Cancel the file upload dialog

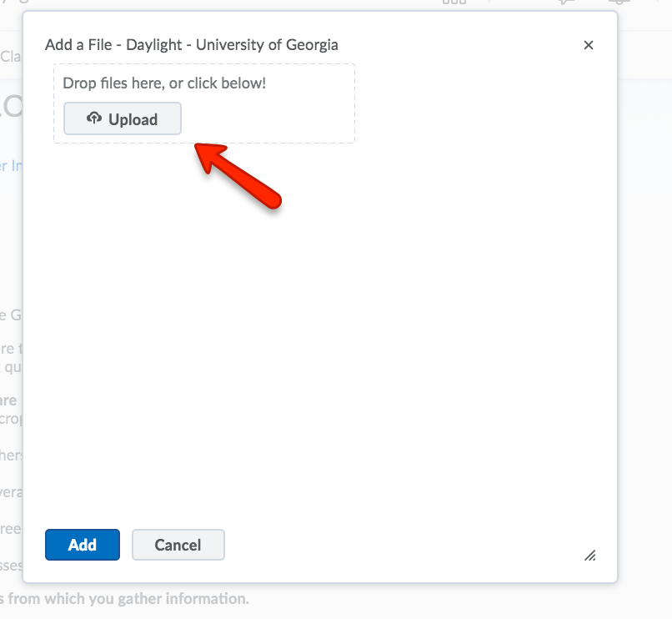click(x=178, y=545)
